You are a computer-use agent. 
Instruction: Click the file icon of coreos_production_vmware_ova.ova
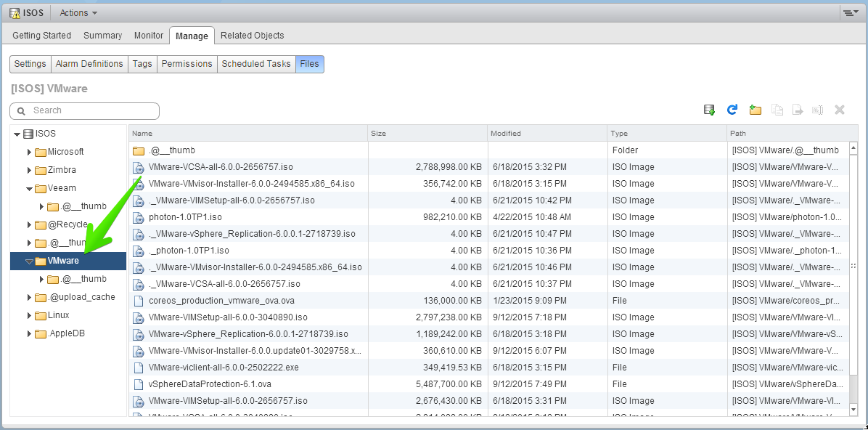[x=139, y=301]
